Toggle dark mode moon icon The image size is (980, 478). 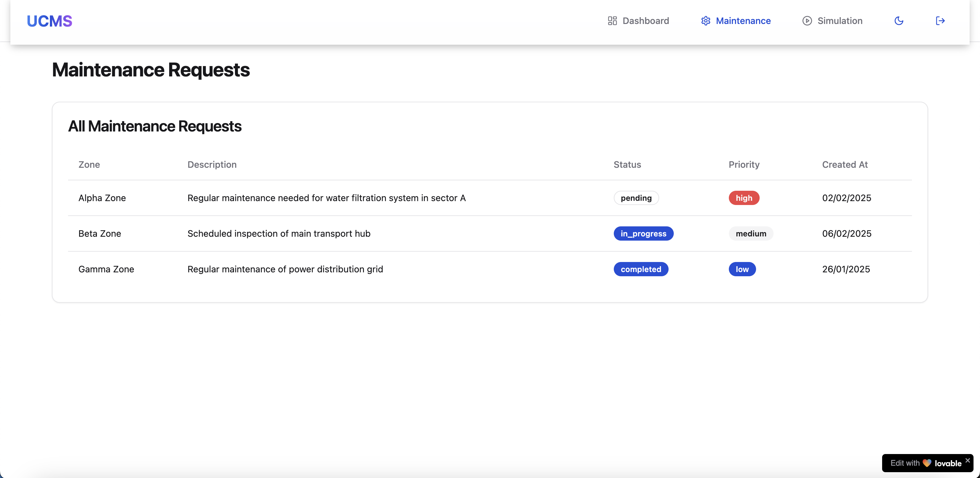[x=899, y=21]
